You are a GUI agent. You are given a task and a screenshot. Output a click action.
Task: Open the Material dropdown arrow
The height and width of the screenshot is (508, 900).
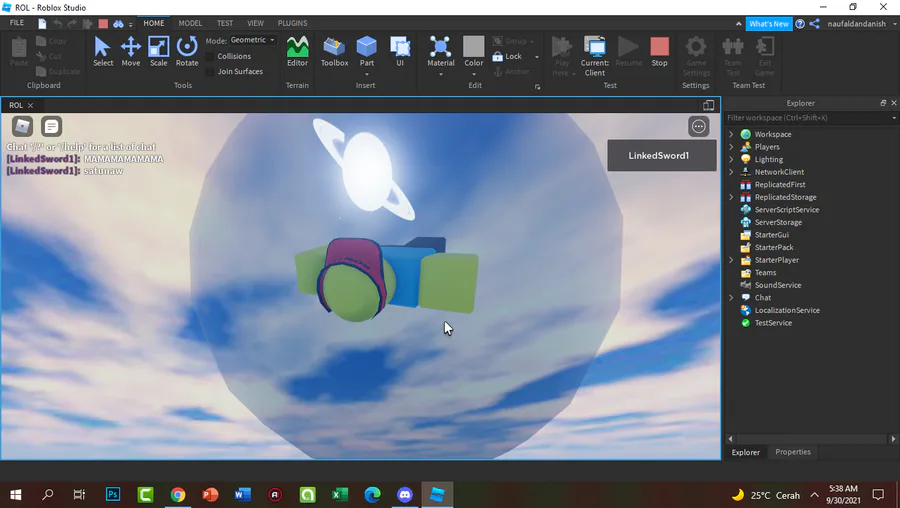(x=441, y=74)
